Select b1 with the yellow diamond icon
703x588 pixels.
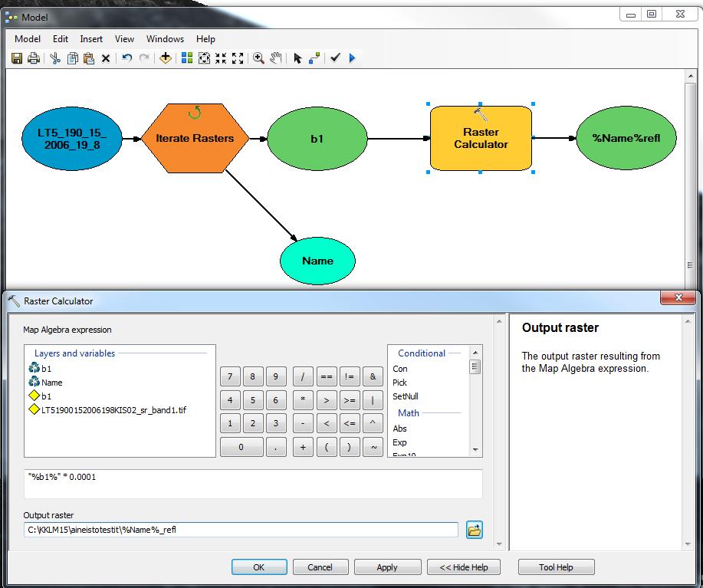pos(40,396)
